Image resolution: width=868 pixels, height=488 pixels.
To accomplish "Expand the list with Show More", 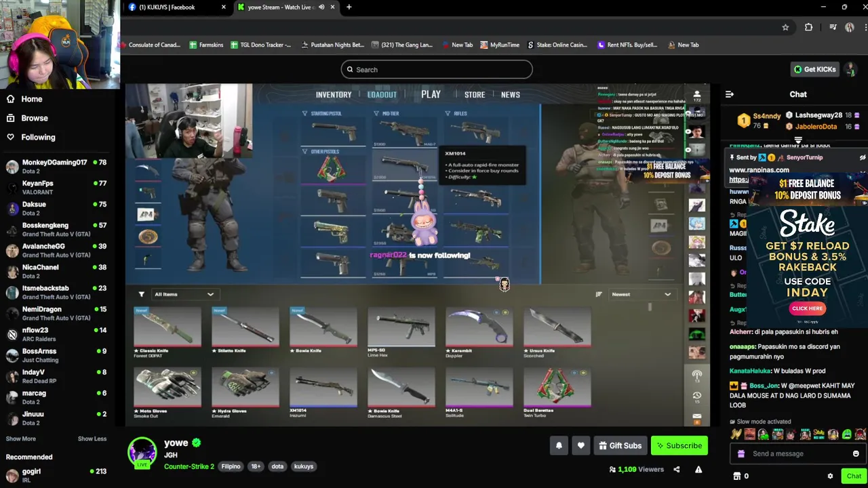I will click(x=21, y=439).
